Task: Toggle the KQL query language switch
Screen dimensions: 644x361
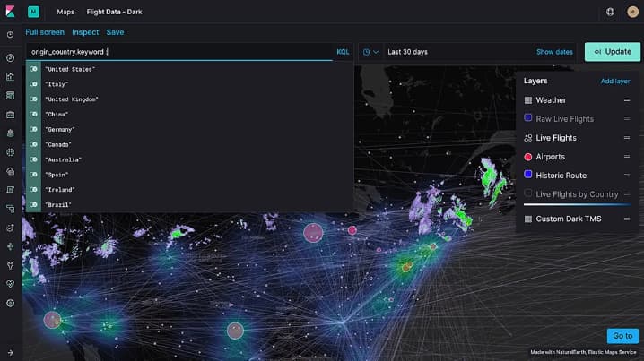Action: pos(343,52)
